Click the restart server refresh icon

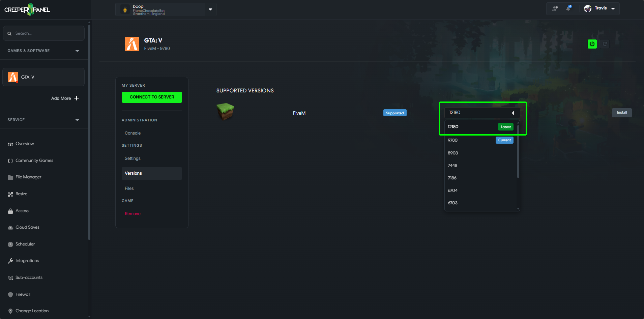click(605, 44)
